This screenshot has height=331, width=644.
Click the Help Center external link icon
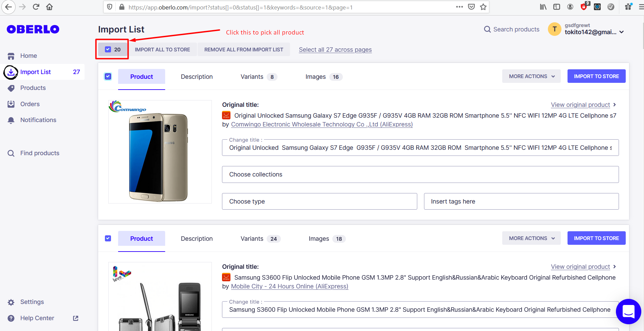click(x=76, y=318)
